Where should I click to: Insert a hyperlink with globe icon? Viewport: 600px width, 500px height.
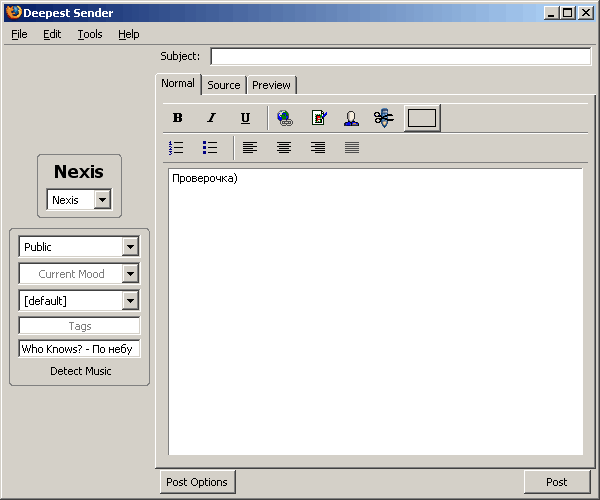pos(285,118)
